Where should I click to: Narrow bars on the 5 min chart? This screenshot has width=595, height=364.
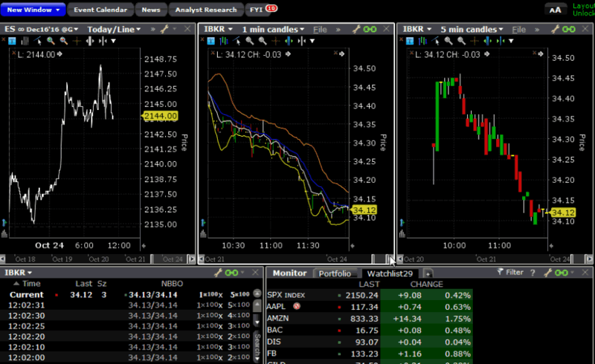pyautogui.click(x=501, y=41)
